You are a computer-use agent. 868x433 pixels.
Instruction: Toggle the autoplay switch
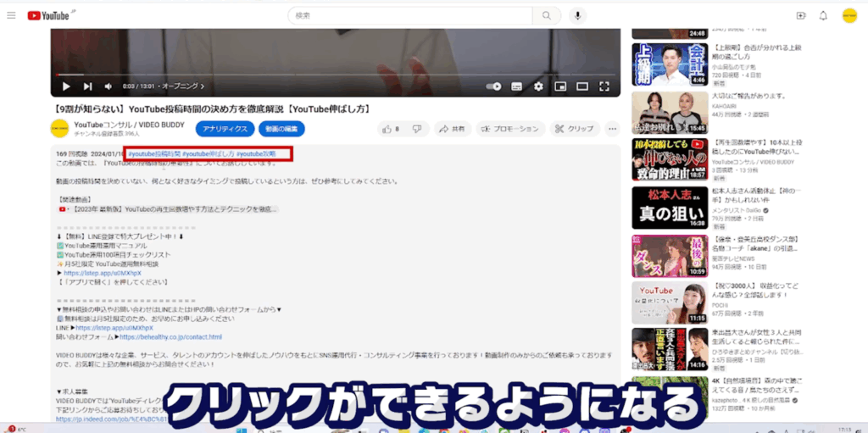pyautogui.click(x=495, y=86)
